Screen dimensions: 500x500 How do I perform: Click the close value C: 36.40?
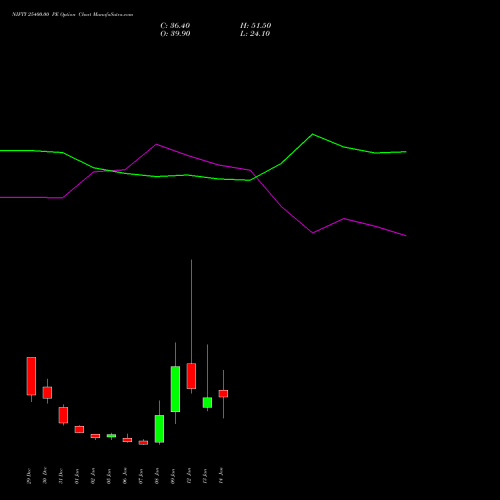click(175, 26)
